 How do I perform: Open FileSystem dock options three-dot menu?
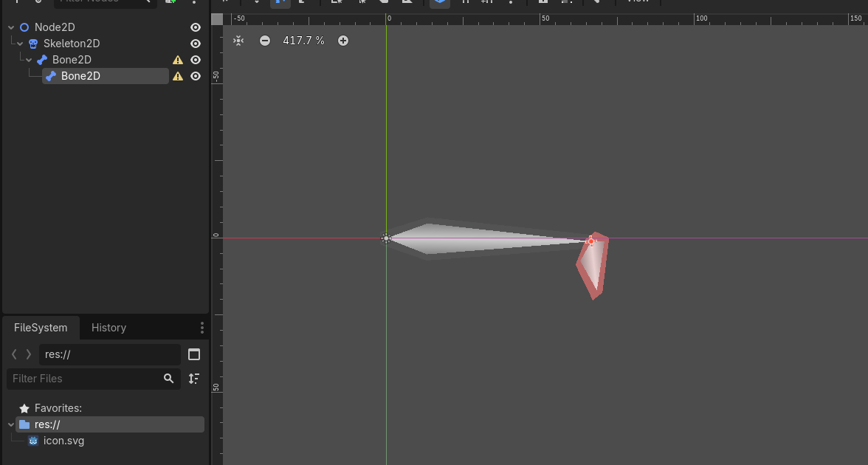[x=202, y=328]
